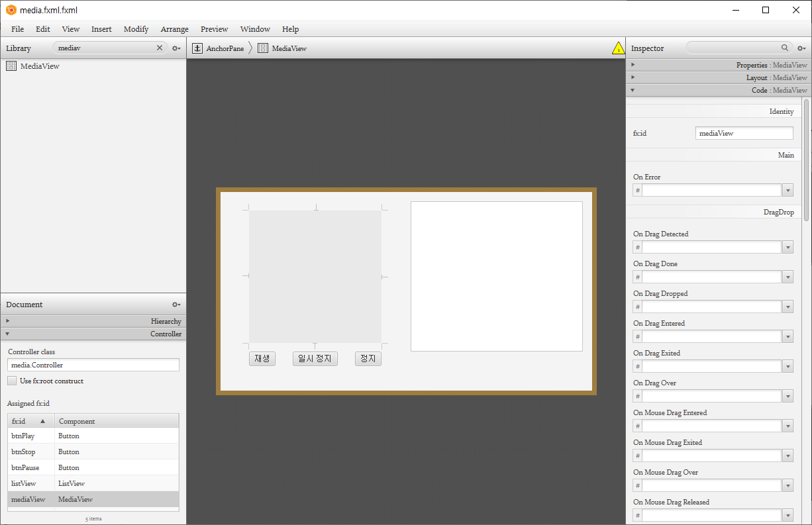812x525 pixels.
Task: Click the On Error handler field
Action: pos(712,191)
